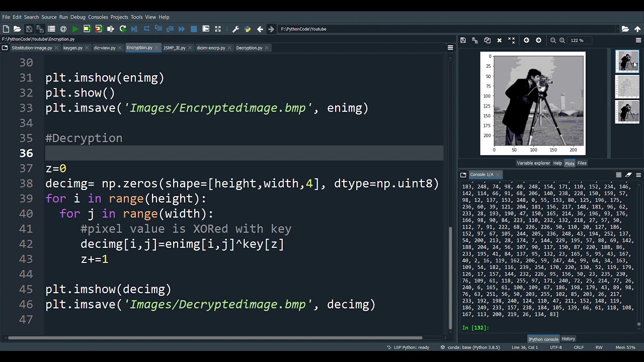This screenshot has width=644, height=362.
Task: Copy plot to clipboard icon
Action: coord(487,40)
